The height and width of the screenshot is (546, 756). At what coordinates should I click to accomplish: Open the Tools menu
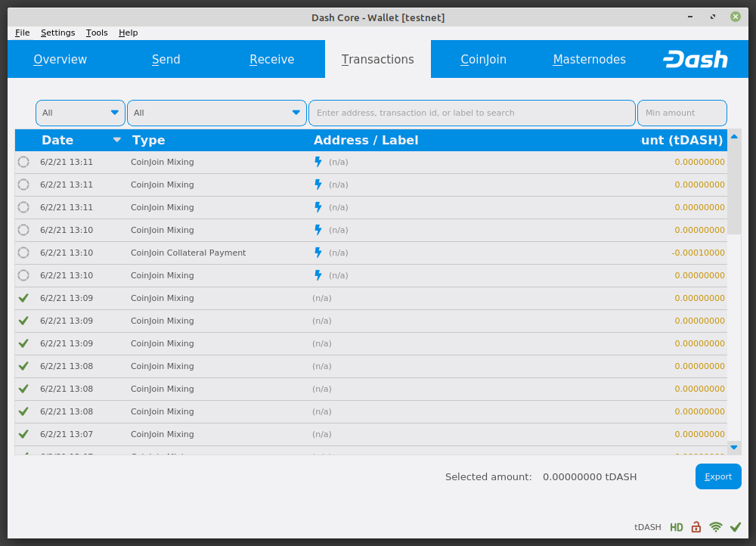click(x=97, y=33)
